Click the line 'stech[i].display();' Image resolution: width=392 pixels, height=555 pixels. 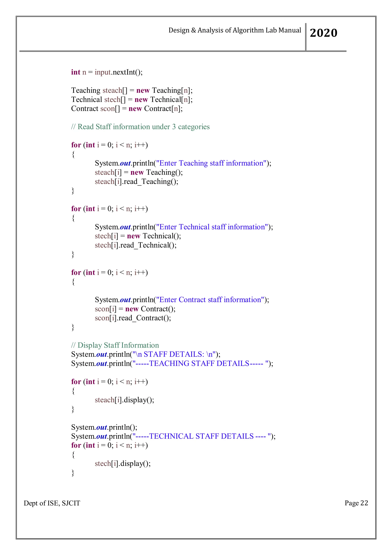123,464
